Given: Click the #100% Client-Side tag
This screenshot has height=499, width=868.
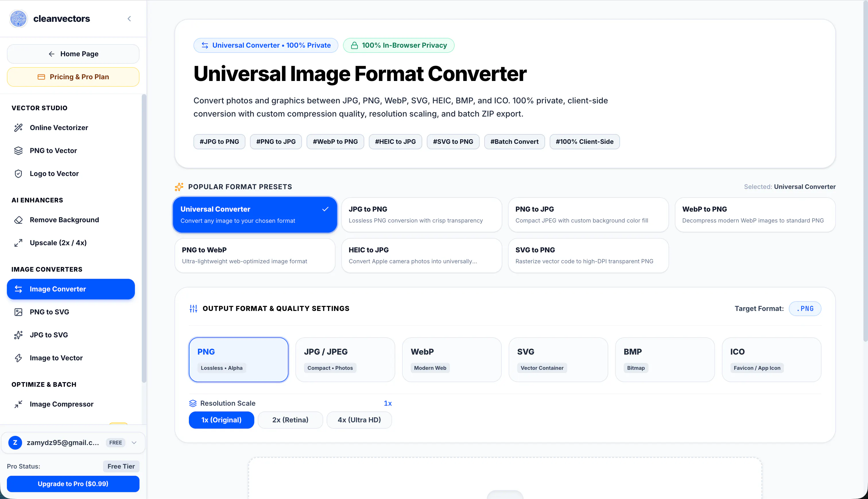Looking at the screenshot, I should [584, 142].
